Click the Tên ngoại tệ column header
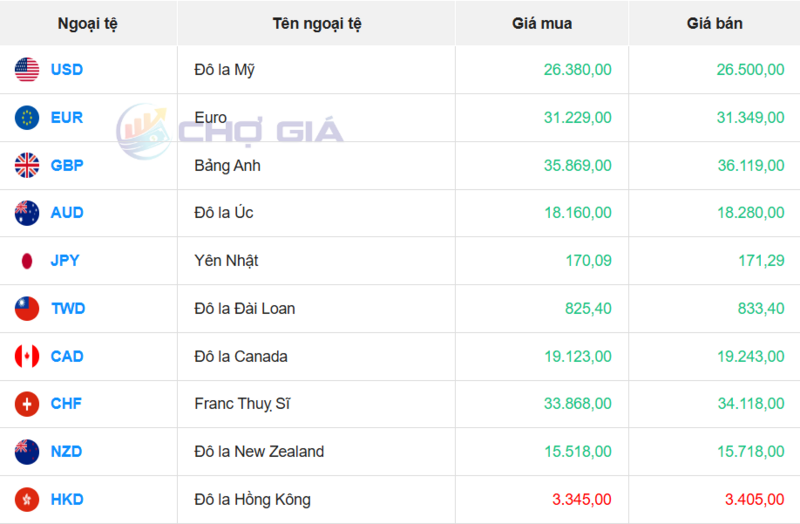Viewport: 800px width, 524px height. click(x=317, y=23)
